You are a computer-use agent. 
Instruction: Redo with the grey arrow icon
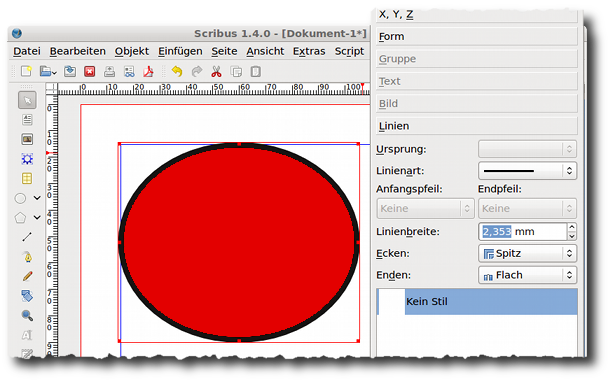click(197, 71)
